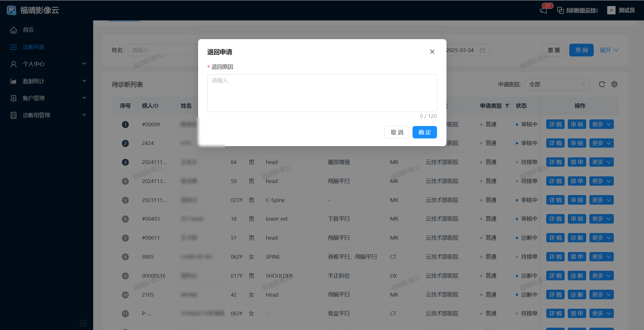
Task: Close the 退回申请 dialog with X
Action: [432, 52]
